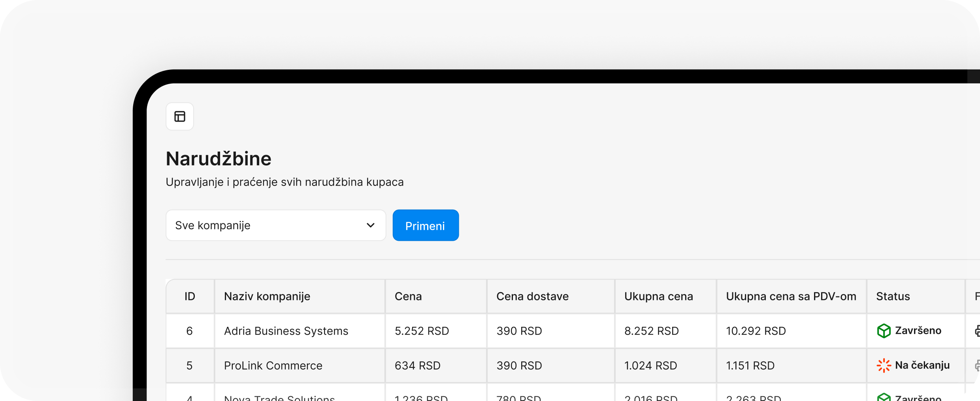Viewport: 980px width, 401px height.
Task: Select the Status column header
Action: pos(916,296)
